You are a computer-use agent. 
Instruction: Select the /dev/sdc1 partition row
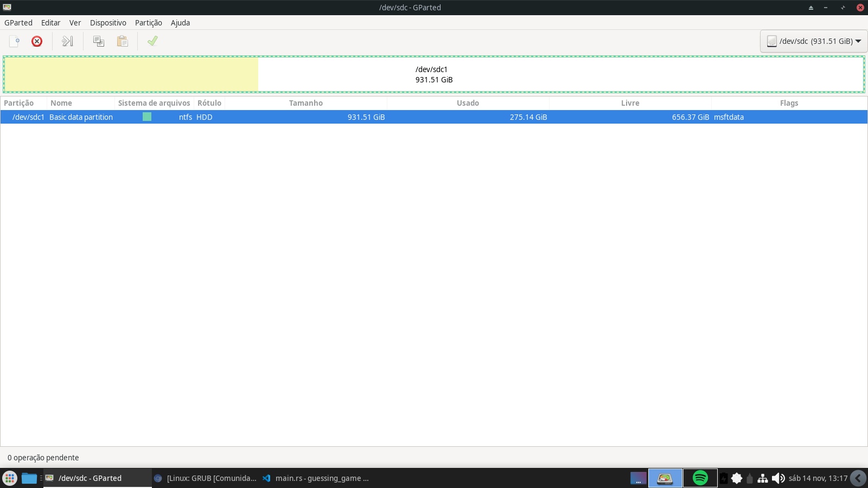(x=434, y=117)
